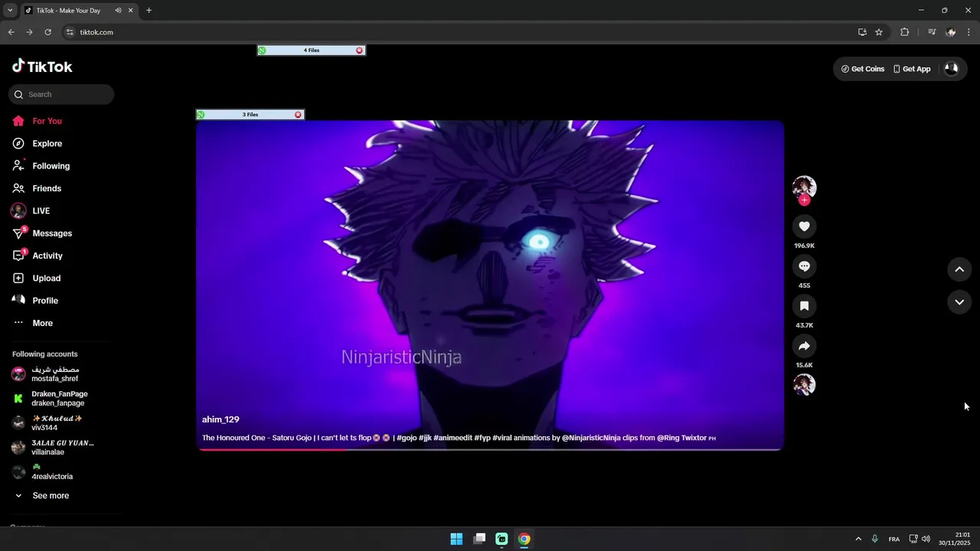This screenshot has width=980, height=551.
Task: Close the TikTok browser tab
Action: (x=131, y=11)
